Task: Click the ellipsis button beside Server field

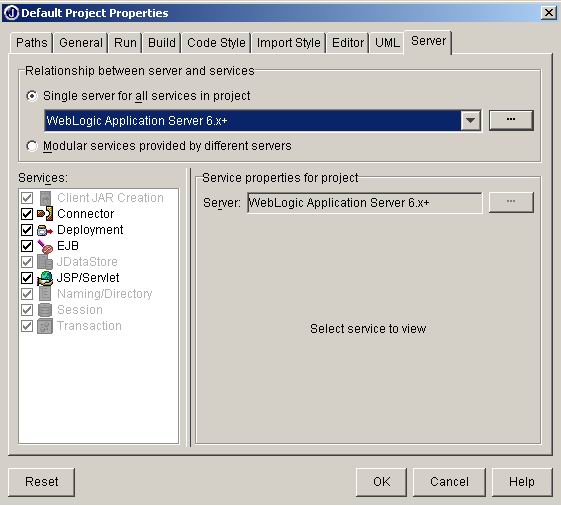Action: (x=511, y=203)
